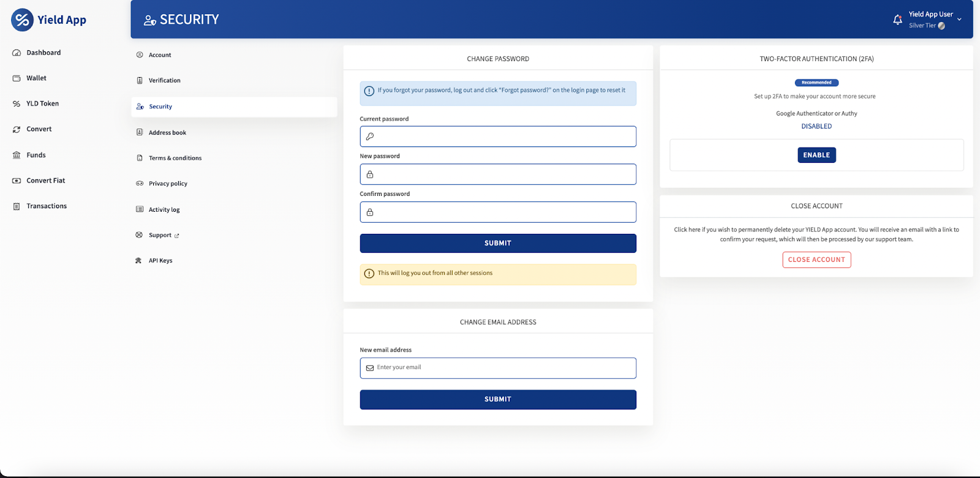Click the Yield App logo icon
The width and height of the screenshot is (980, 478).
tap(22, 20)
